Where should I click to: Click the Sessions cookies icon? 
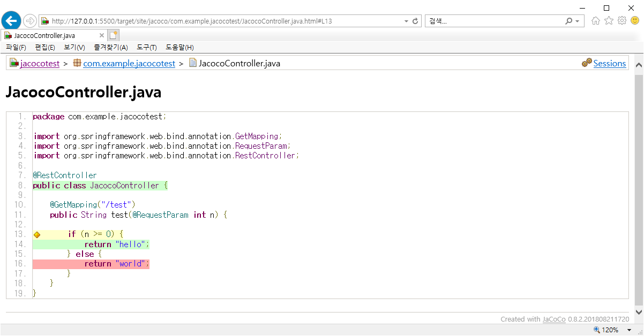click(587, 63)
